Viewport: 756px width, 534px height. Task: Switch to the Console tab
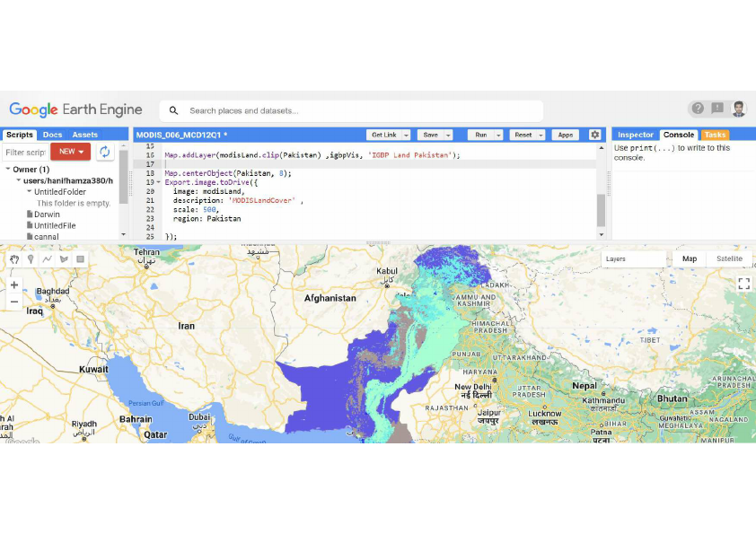(x=679, y=135)
